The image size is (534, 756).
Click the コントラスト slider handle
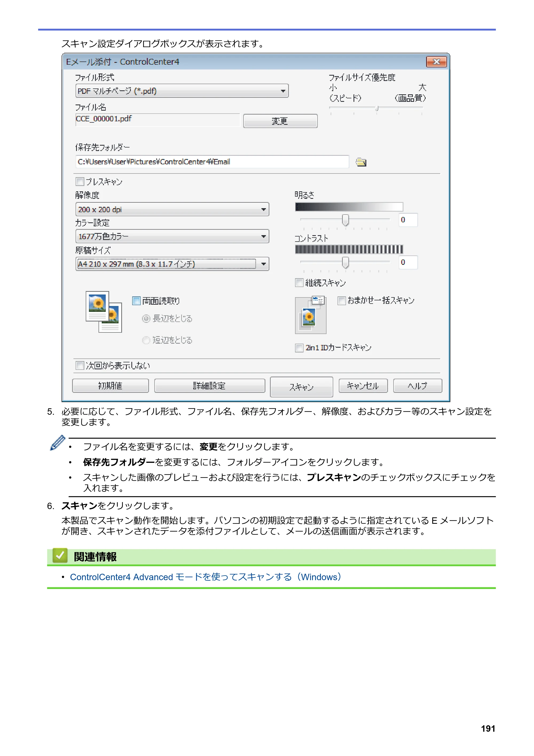(x=345, y=262)
